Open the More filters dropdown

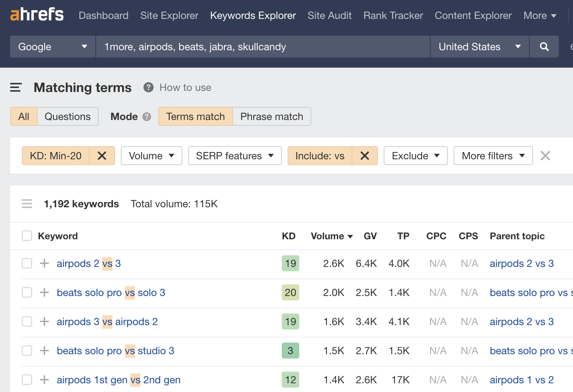pyautogui.click(x=493, y=156)
